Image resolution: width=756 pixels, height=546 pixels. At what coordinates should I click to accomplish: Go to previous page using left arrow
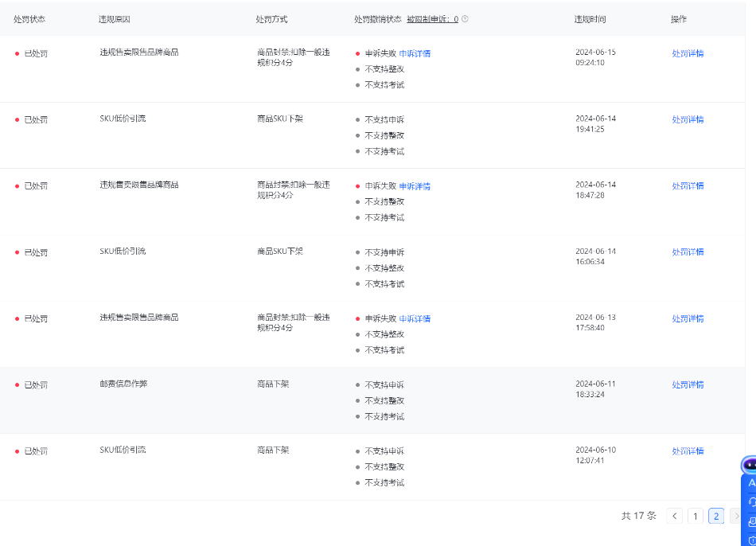[674, 516]
